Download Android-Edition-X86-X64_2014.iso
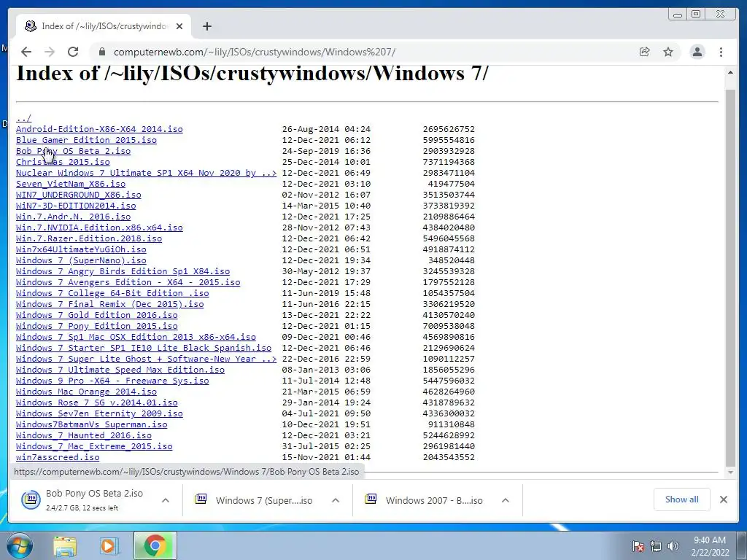 [x=99, y=129]
